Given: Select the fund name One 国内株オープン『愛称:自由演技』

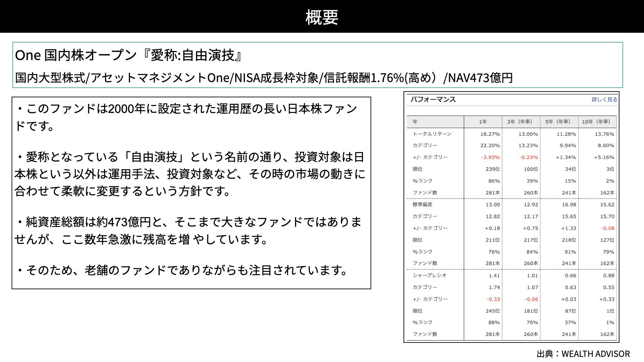Looking at the screenshot, I should [x=129, y=55].
